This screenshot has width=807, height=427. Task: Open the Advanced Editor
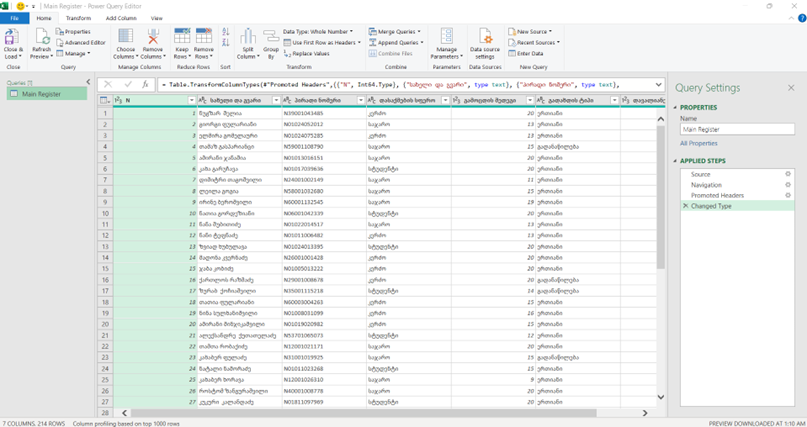pos(84,43)
